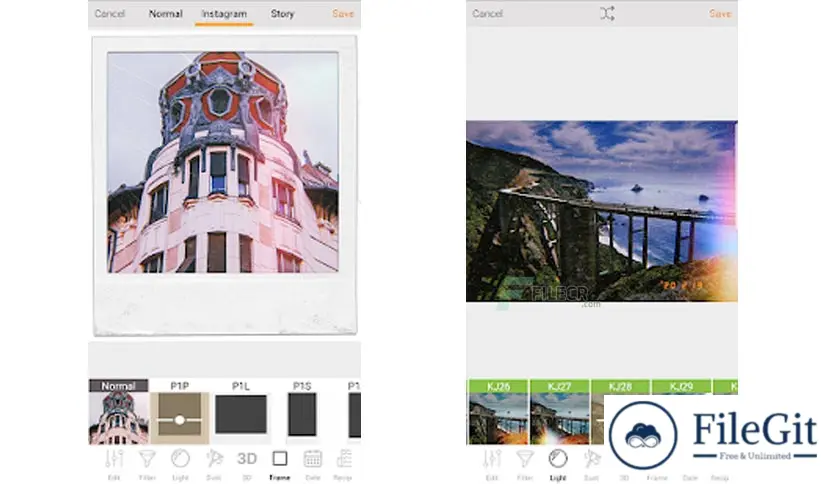Open the Dust tool in right screen

(592, 464)
